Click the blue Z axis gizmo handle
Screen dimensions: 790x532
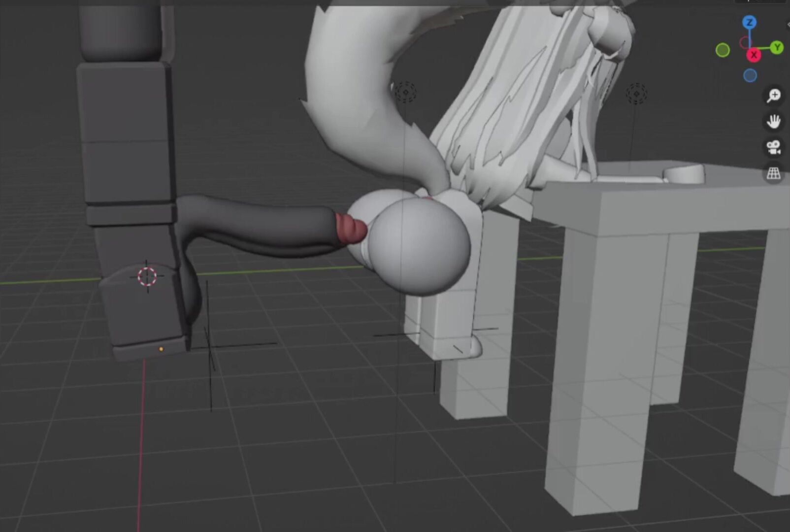pos(749,22)
